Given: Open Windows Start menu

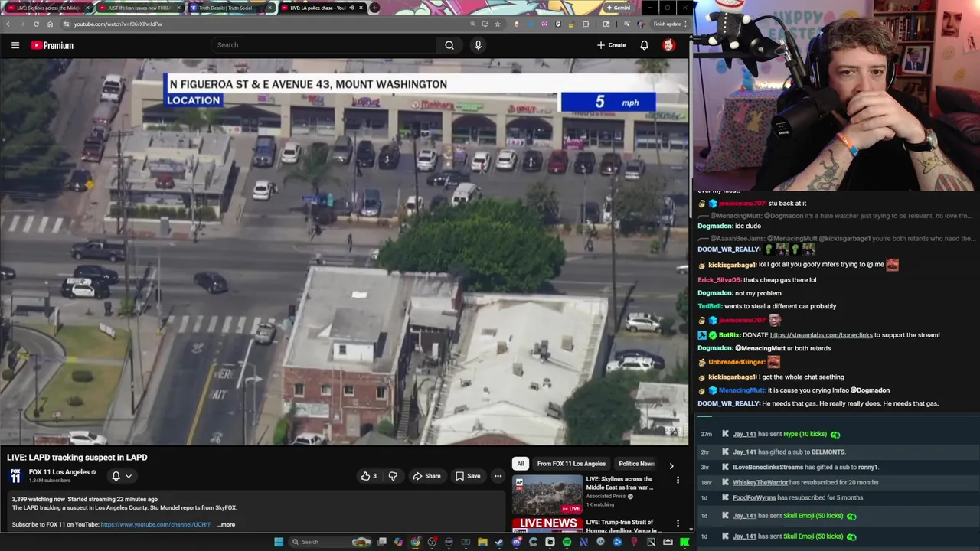Looking at the screenshot, I should click(x=279, y=542).
